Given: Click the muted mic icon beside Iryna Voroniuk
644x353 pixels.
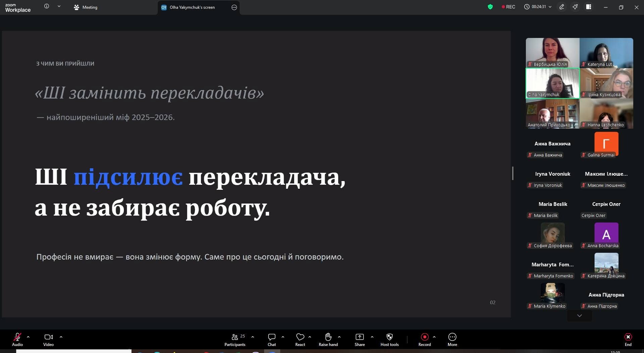Looking at the screenshot, I should click(x=530, y=185).
